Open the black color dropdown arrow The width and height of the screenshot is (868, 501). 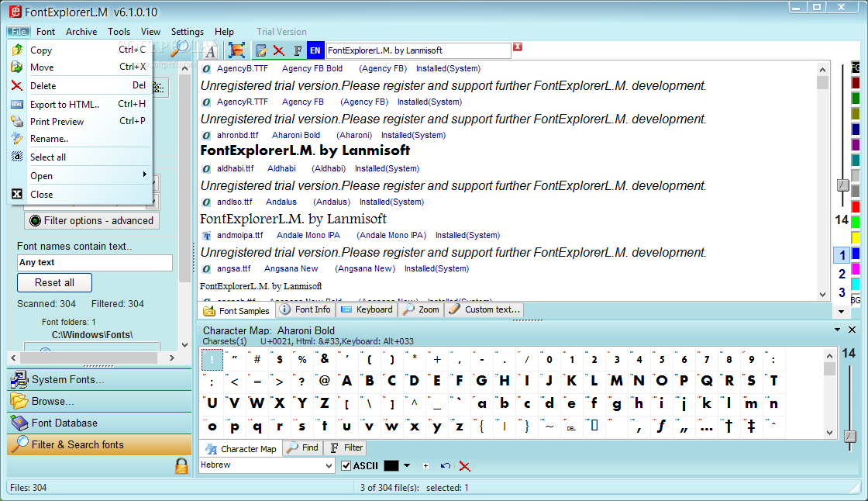(x=407, y=465)
